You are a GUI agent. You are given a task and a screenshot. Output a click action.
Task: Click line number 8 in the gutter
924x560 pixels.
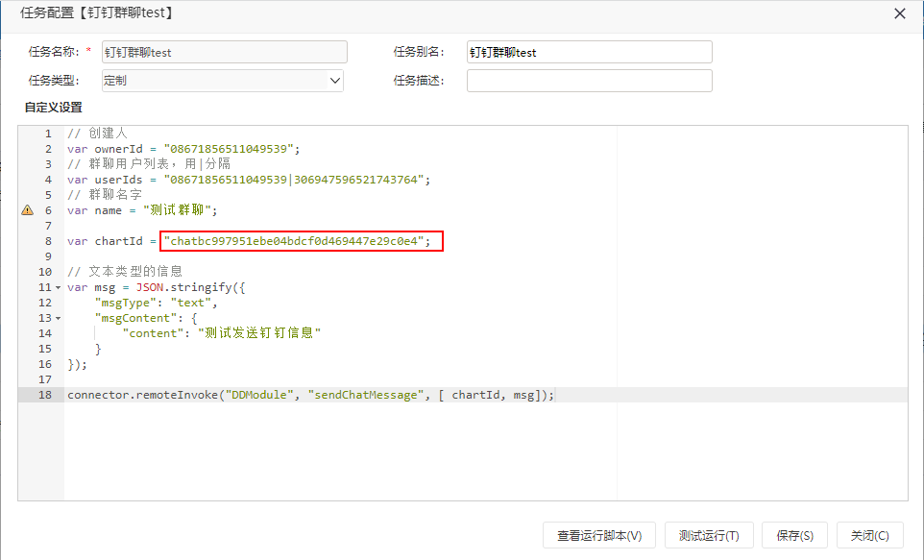click(48, 240)
